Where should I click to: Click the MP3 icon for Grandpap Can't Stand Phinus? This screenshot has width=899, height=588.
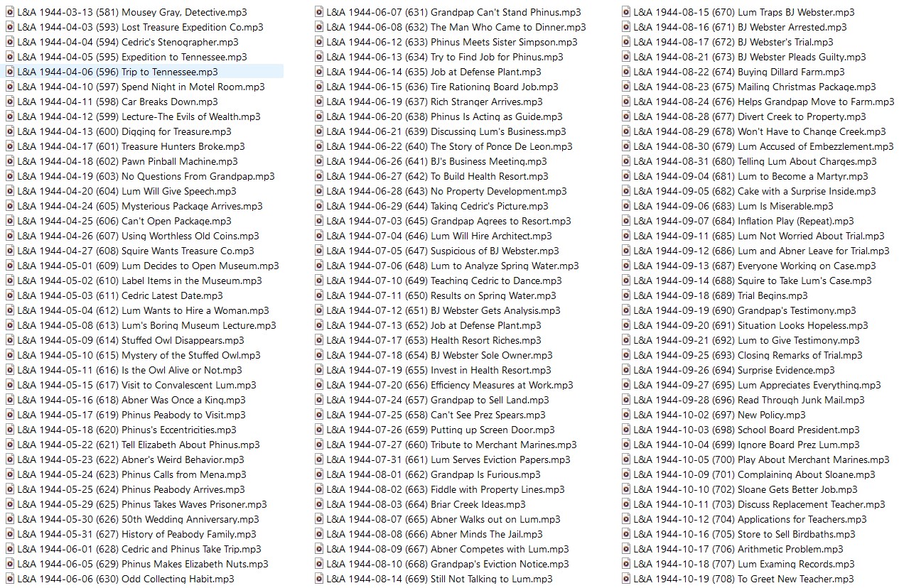coord(319,12)
